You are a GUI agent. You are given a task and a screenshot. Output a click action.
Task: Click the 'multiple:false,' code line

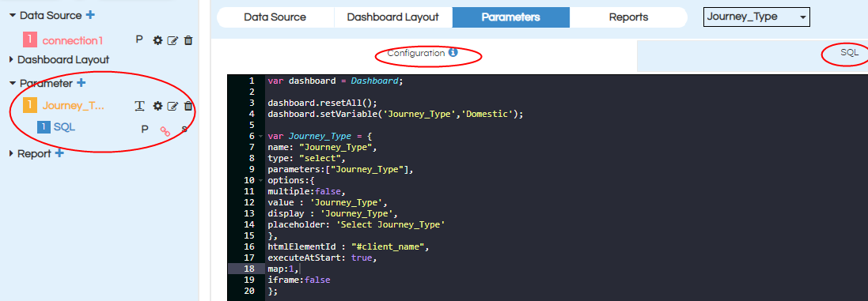[306, 192]
